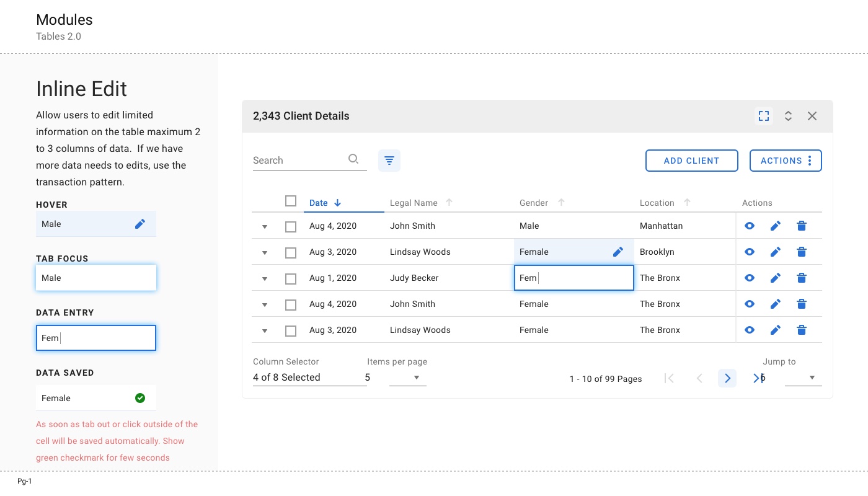Click the filter icon next to Search

coord(389,161)
